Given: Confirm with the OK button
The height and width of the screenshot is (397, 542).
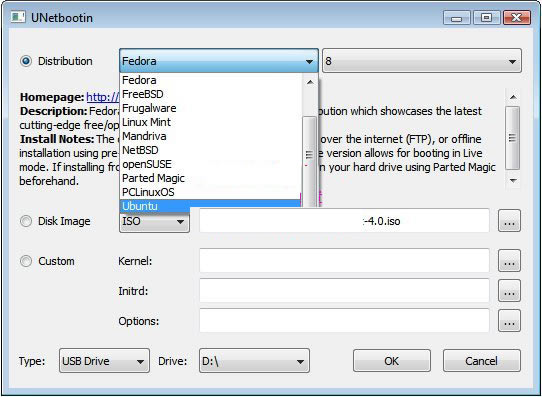Looking at the screenshot, I should tap(392, 361).
